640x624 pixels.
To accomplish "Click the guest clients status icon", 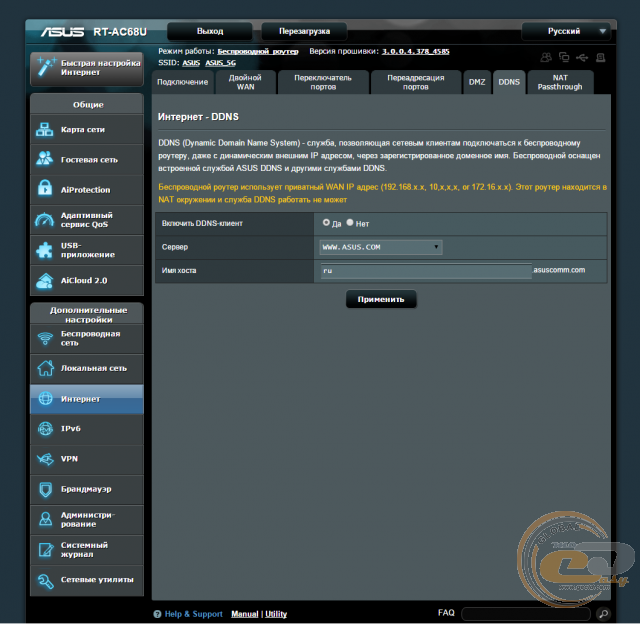I will [x=546, y=57].
